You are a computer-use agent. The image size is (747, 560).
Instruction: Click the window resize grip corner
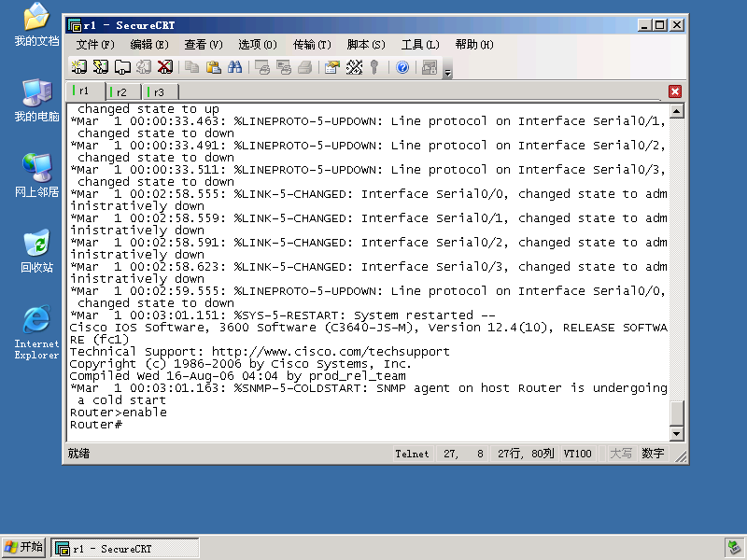682,457
